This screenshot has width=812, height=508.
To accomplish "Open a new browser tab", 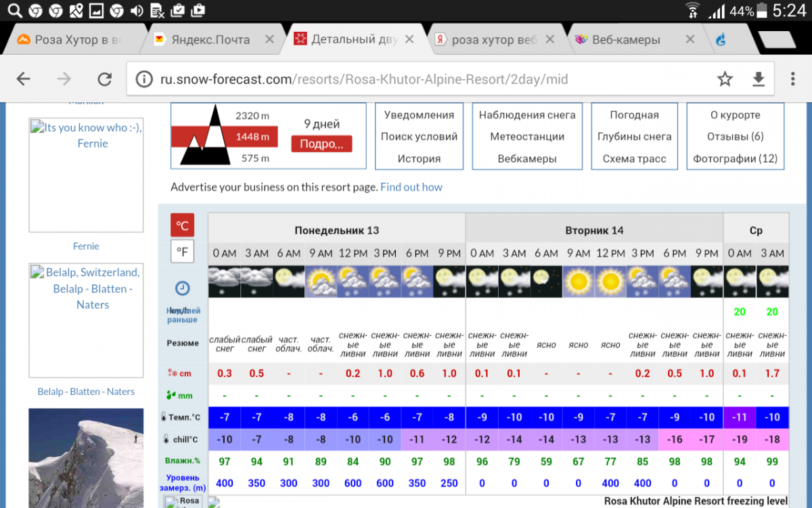I will [x=776, y=40].
